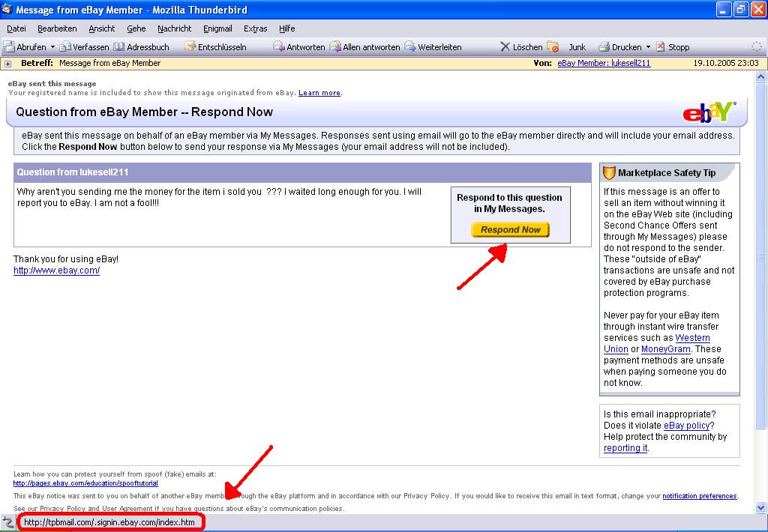
Task: Click Allen antworten reply-all button
Action: tap(364, 47)
